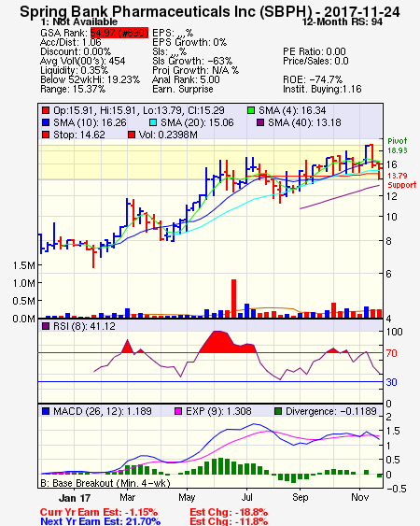
Task: Click the 1: Not Available label
Action: point(79,21)
